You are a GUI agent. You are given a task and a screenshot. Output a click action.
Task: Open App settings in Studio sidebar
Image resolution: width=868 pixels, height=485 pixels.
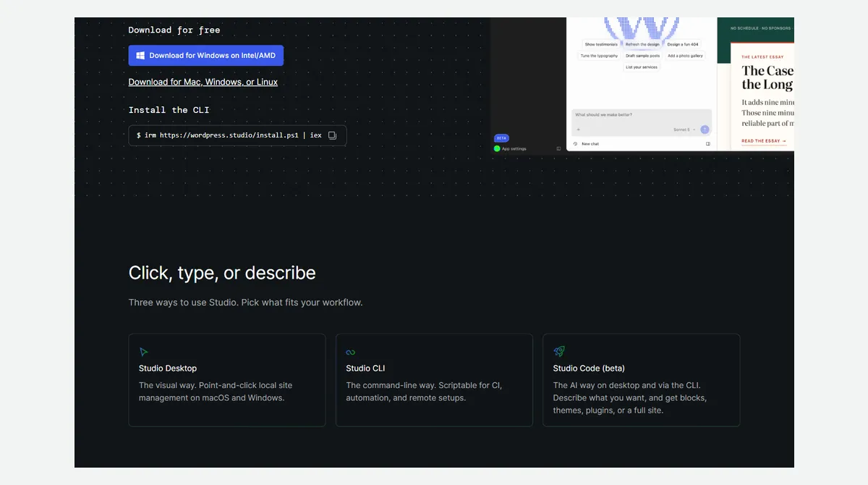click(514, 148)
